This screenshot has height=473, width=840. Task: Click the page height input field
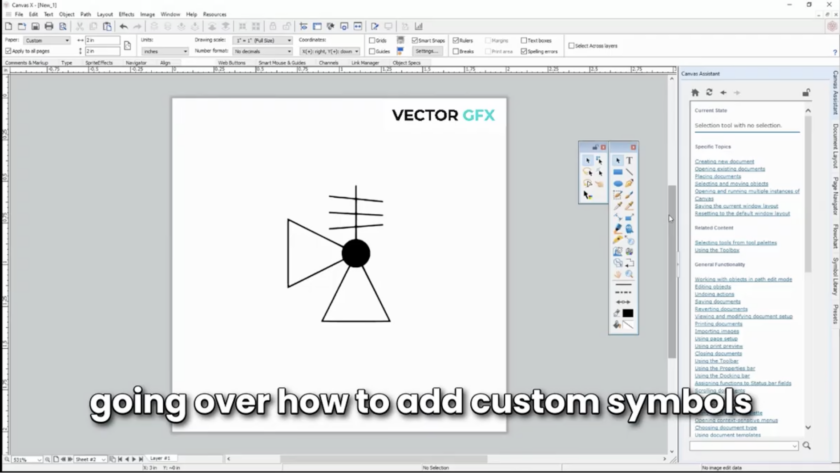102,51
